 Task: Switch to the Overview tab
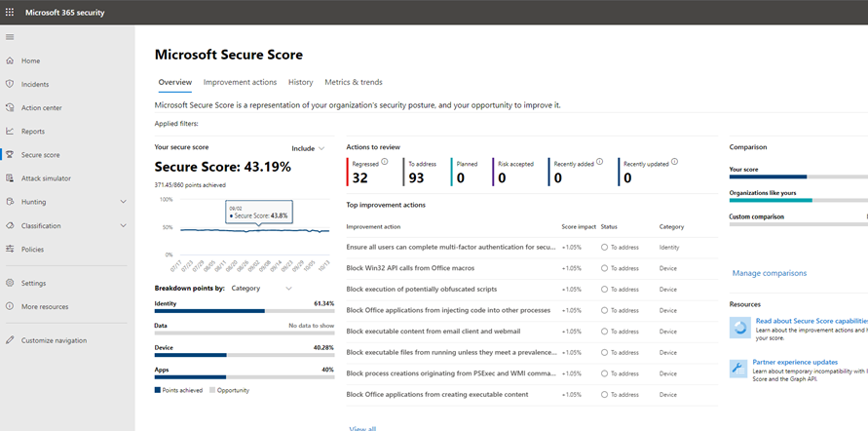[x=175, y=82]
